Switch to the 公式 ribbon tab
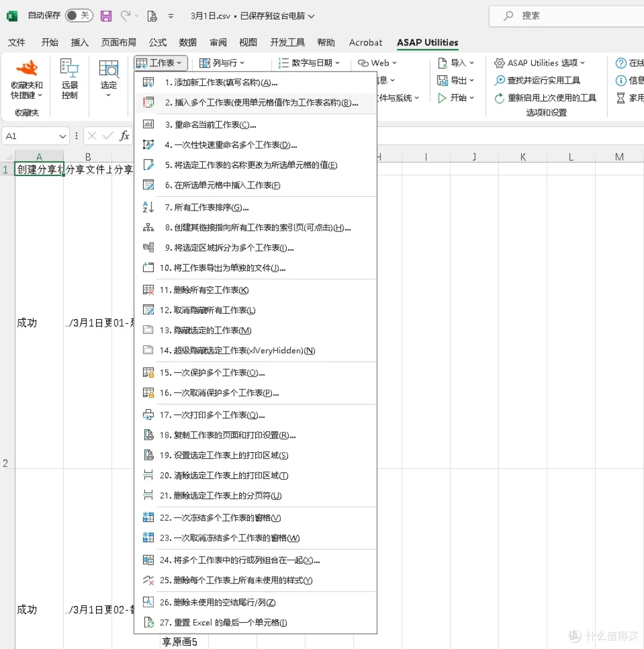 (157, 42)
